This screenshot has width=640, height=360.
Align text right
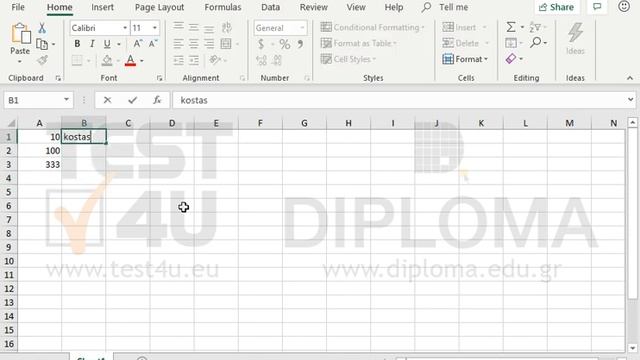click(x=209, y=44)
